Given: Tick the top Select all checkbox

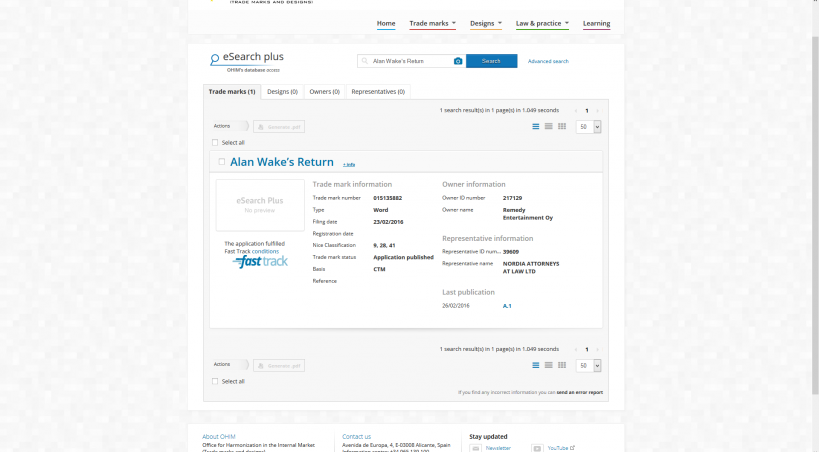Looking at the screenshot, I should (215, 142).
